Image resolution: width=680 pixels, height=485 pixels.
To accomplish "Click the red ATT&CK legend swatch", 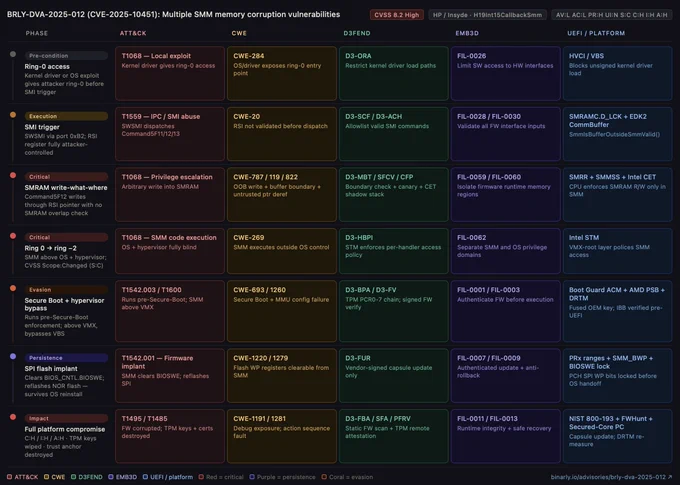I will point(10,477).
